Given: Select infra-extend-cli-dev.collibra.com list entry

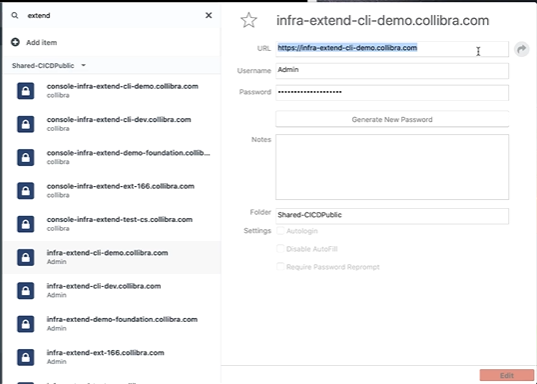Looking at the screenshot, I should click(112, 290).
